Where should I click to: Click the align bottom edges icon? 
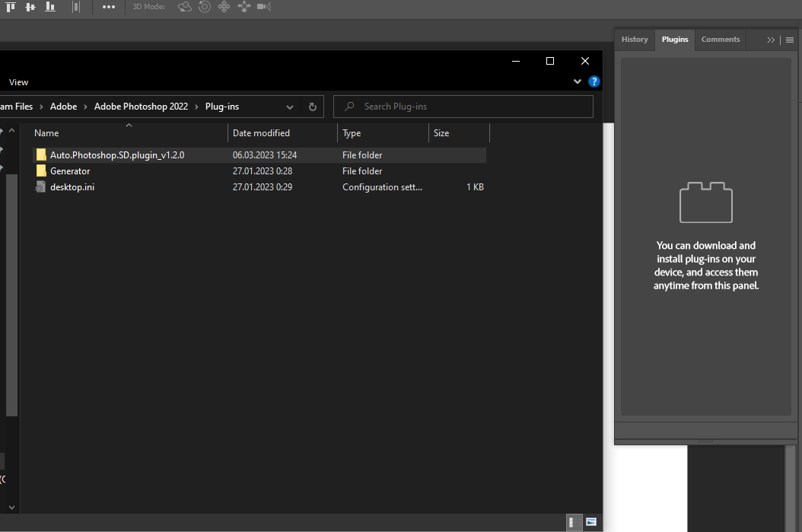(50, 7)
